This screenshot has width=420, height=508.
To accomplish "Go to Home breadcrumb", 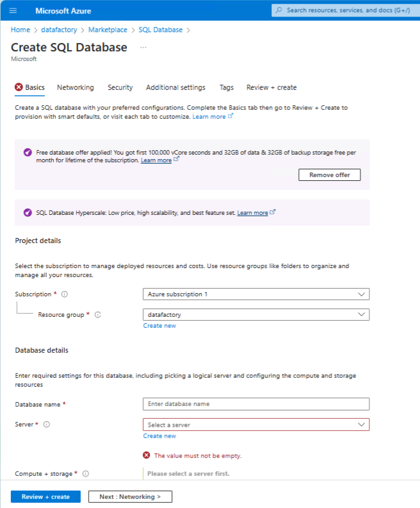I will pyautogui.click(x=21, y=30).
